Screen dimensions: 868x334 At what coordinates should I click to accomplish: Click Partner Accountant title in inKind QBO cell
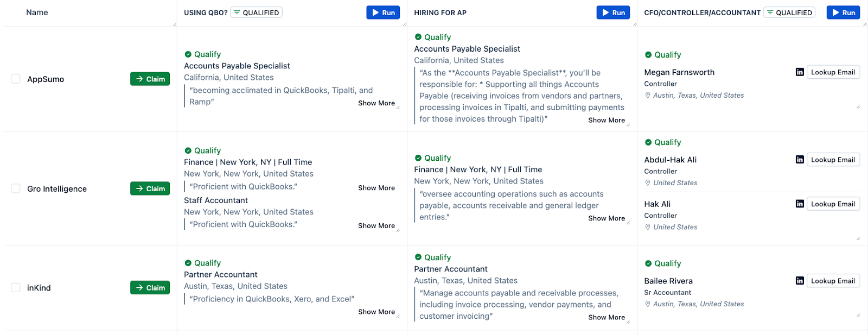(221, 275)
